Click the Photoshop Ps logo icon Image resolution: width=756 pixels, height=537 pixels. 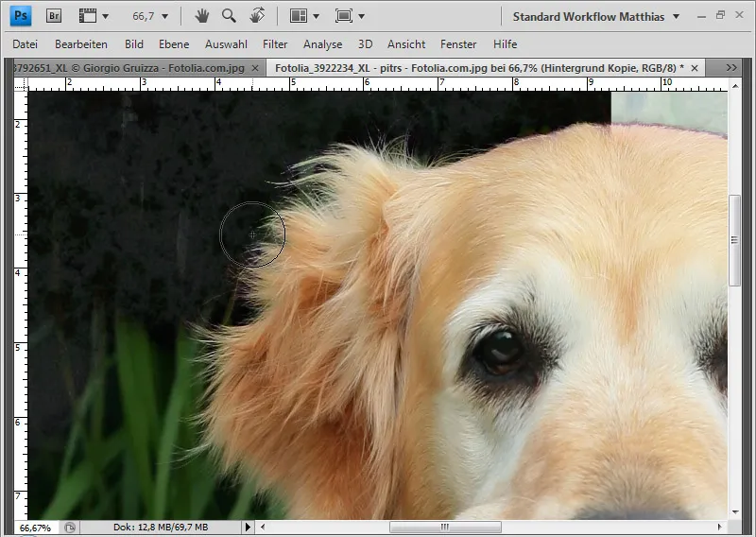pos(21,16)
